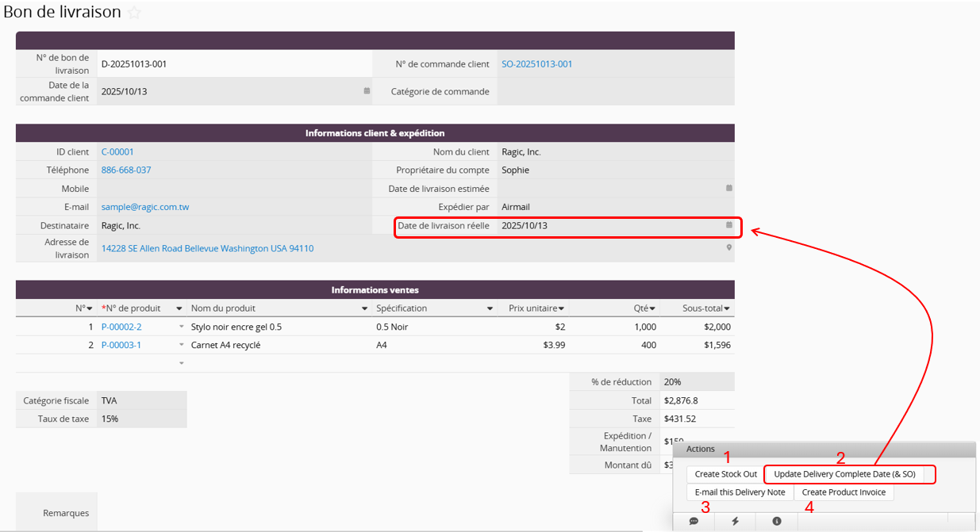This screenshot has height=532, width=980.
Task: Open sales order link SO-20251013-001
Action: 536,64
